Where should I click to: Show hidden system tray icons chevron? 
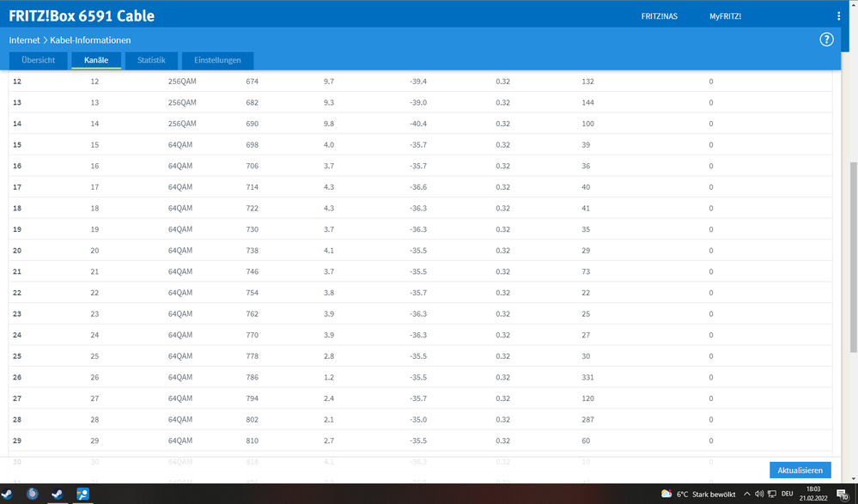pos(746,495)
